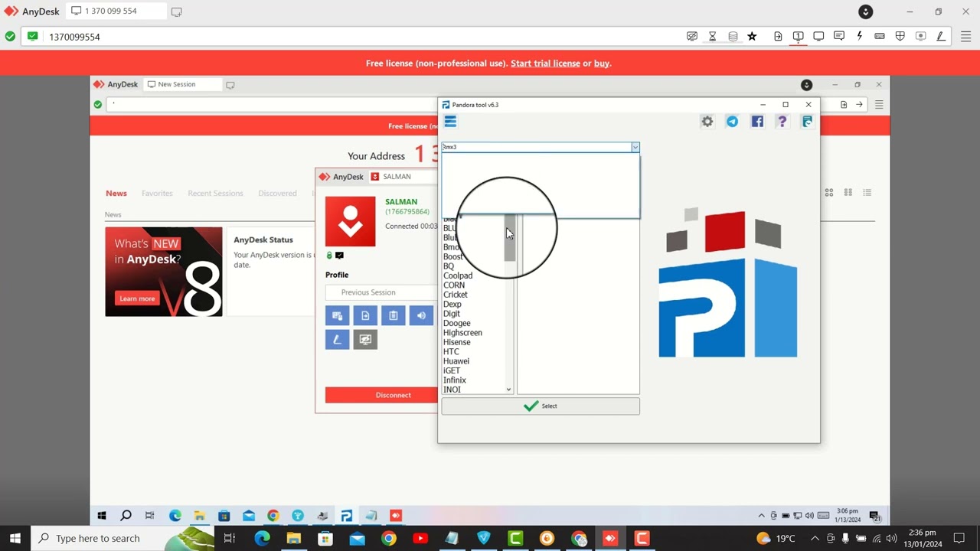Toggle keyboard and mouse permission in SALMAN session
This screenshot has height=551, width=980.
338,315
